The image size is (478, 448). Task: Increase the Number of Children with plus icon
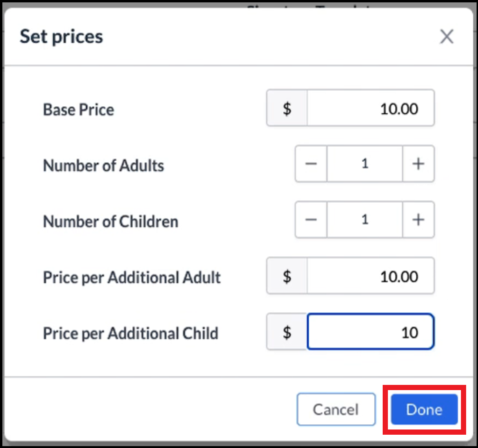click(x=418, y=220)
